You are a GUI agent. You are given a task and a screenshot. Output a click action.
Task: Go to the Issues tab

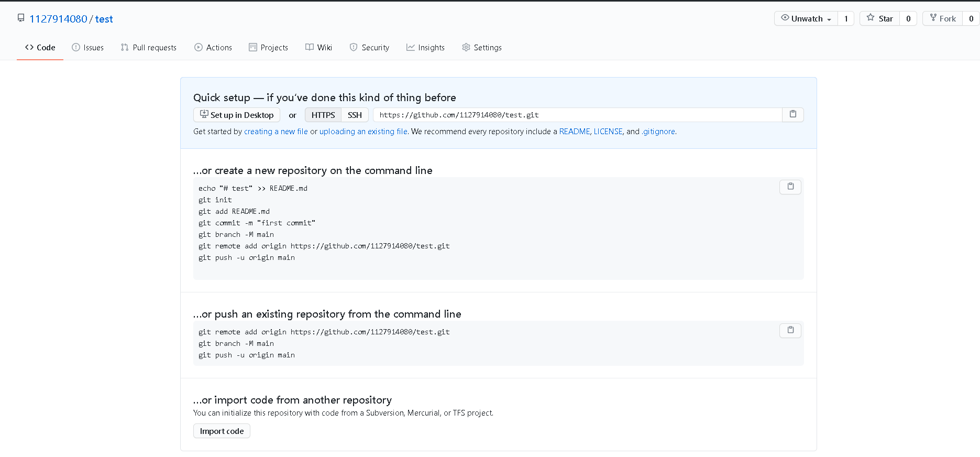click(87, 48)
